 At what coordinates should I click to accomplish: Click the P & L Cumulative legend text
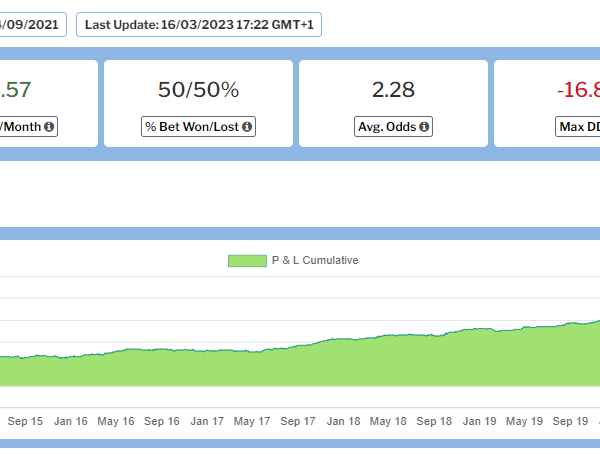coord(314,261)
